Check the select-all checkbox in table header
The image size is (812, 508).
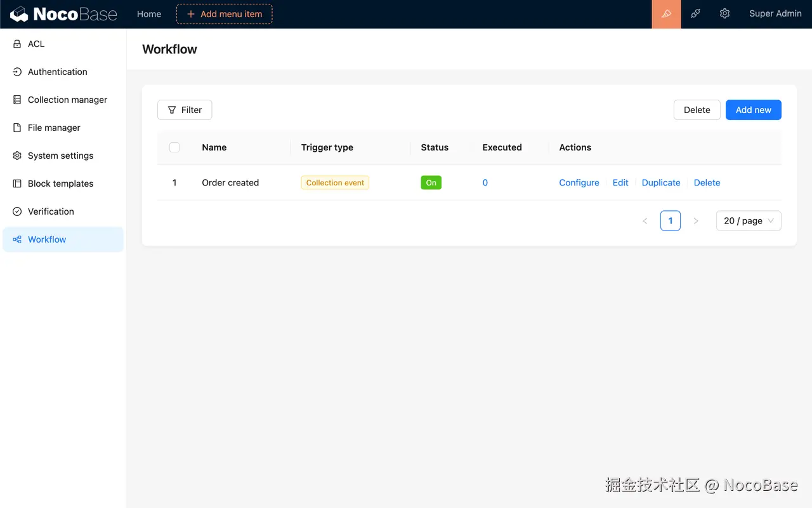tap(174, 147)
